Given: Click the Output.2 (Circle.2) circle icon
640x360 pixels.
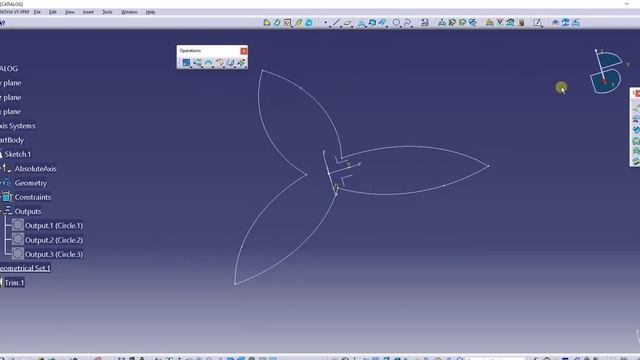Looking at the screenshot, I should (x=18, y=239).
